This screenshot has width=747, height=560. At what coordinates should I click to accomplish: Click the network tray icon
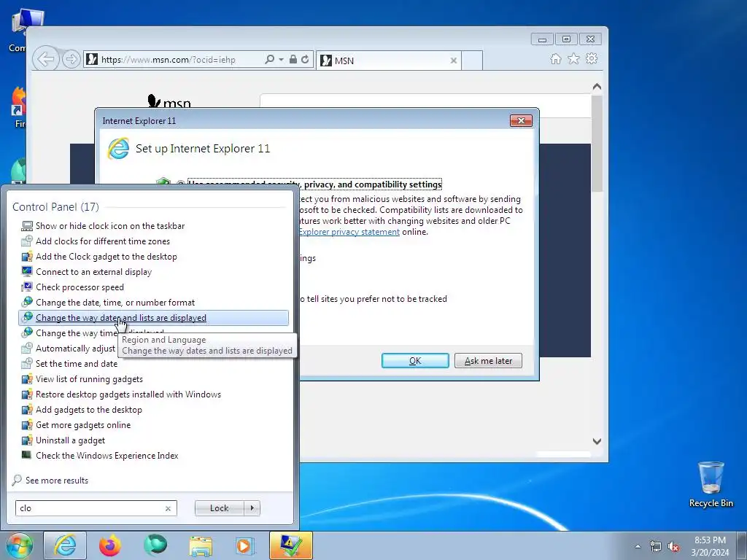tap(656, 546)
